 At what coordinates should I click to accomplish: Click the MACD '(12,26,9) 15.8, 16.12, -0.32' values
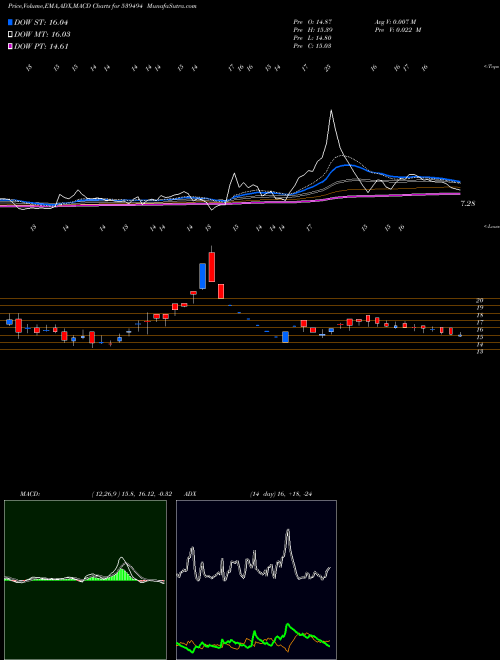(x=131, y=494)
